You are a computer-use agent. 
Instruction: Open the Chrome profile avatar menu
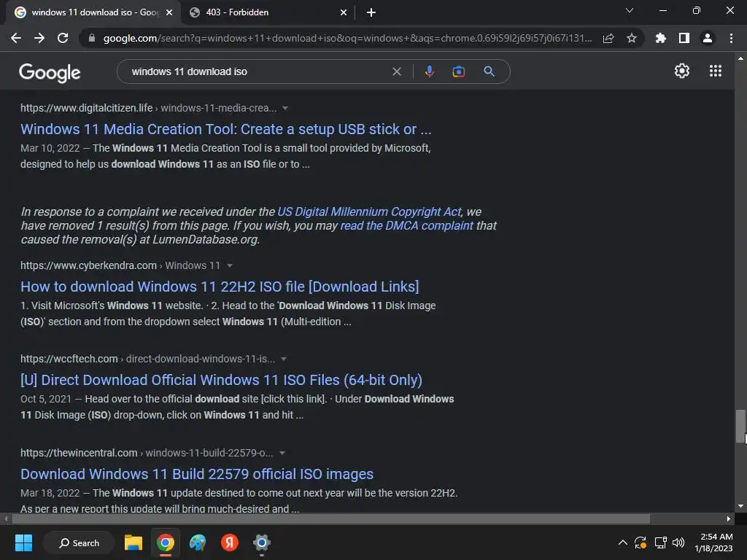(x=708, y=38)
